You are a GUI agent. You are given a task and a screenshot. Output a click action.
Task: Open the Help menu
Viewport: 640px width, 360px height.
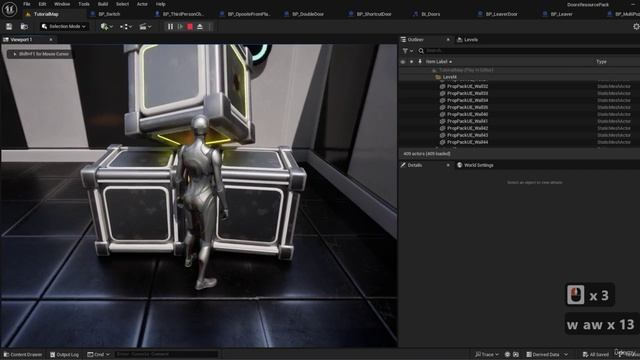(x=161, y=4)
